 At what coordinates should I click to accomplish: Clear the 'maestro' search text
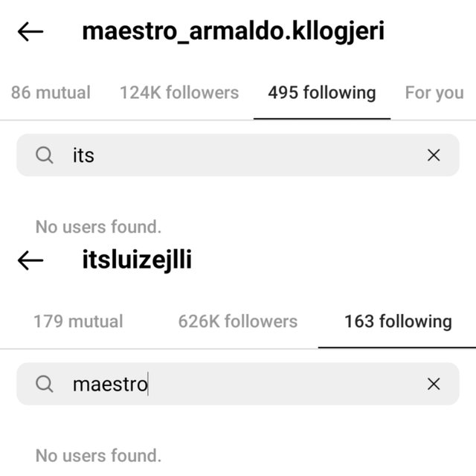434,384
